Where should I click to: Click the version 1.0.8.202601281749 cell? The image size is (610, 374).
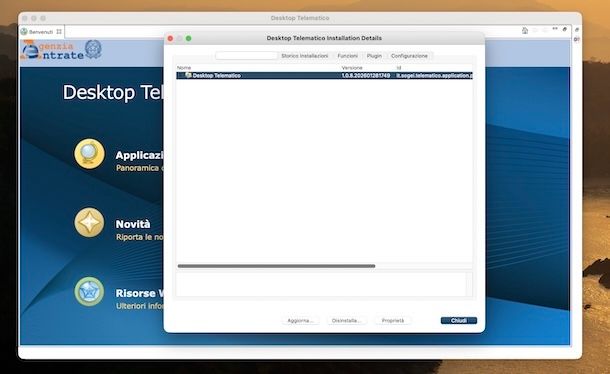pos(366,76)
